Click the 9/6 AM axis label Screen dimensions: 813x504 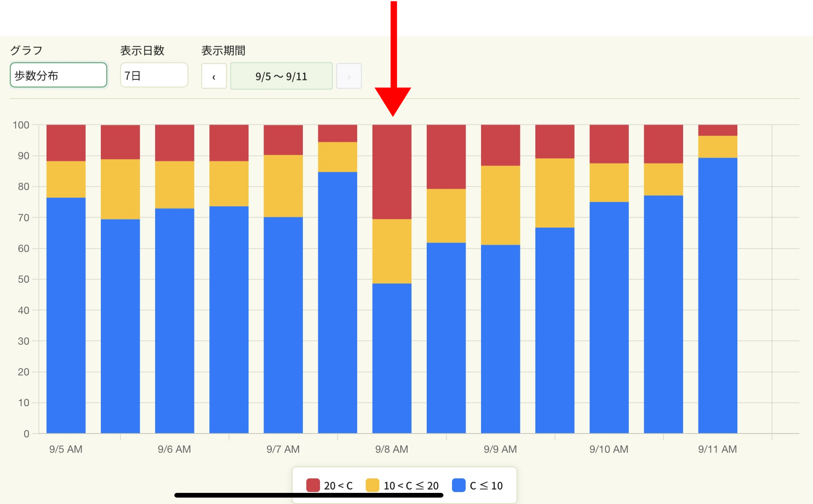[x=174, y=449]
